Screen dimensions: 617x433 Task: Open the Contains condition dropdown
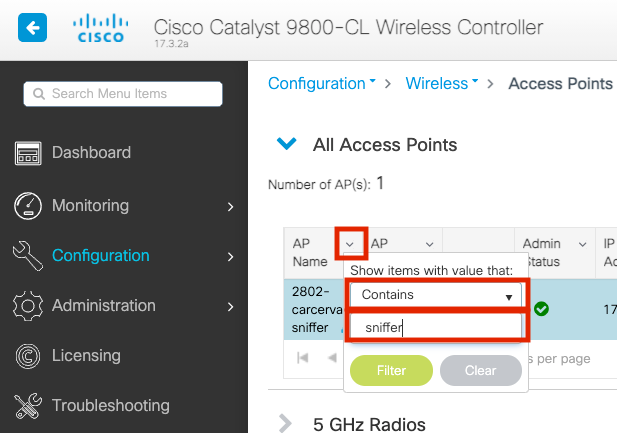(436, 295)
